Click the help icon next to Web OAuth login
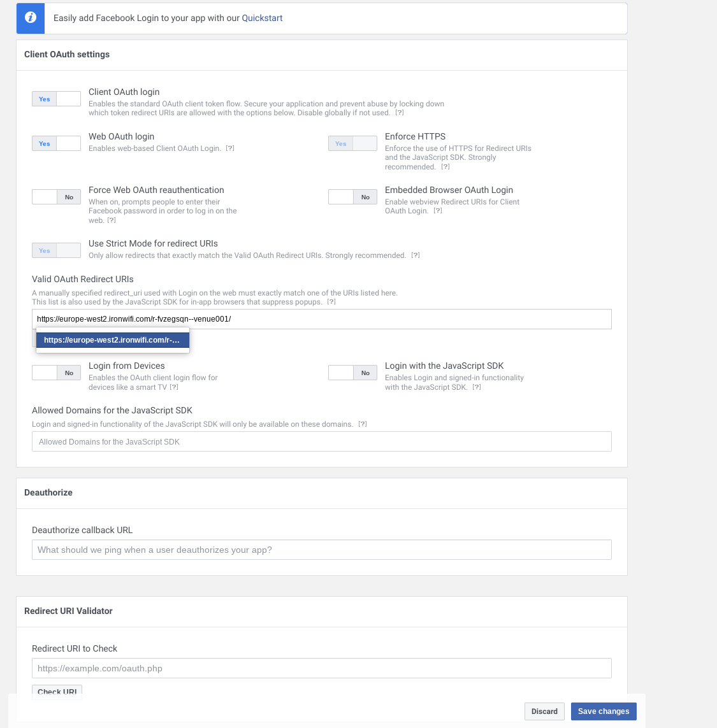 point(230,148)
